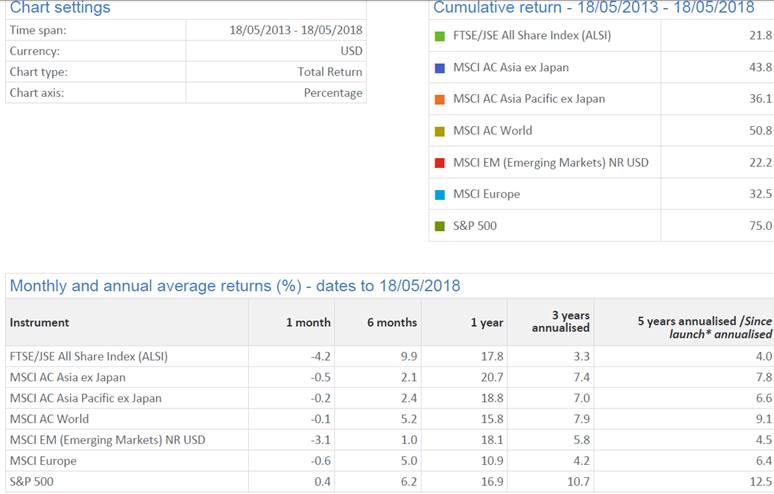The width and height of the screenshot is (774, 494).
Task: Select the Total Return chart type value
Action: pyautogui.click(x=330, y=72)
